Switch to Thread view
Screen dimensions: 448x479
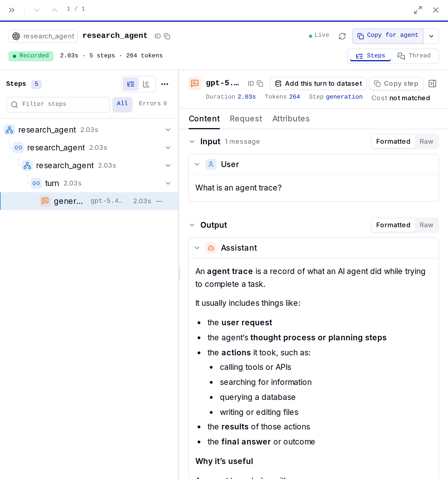coord(414,56)
